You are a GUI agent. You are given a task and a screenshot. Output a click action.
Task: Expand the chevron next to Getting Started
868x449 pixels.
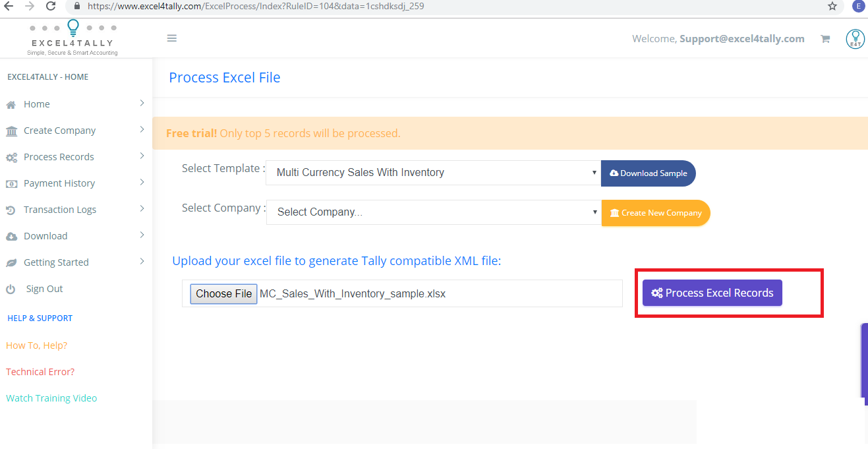(142, 262)
